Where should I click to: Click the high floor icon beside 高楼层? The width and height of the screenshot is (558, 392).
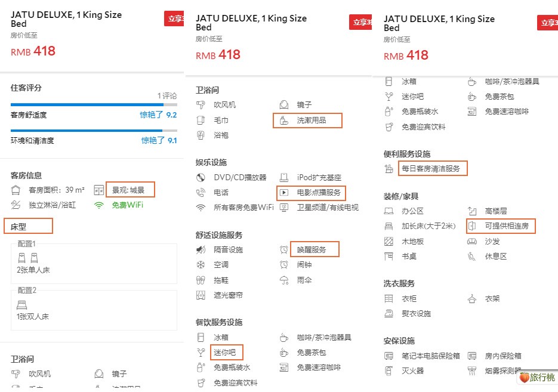(472, 211)
